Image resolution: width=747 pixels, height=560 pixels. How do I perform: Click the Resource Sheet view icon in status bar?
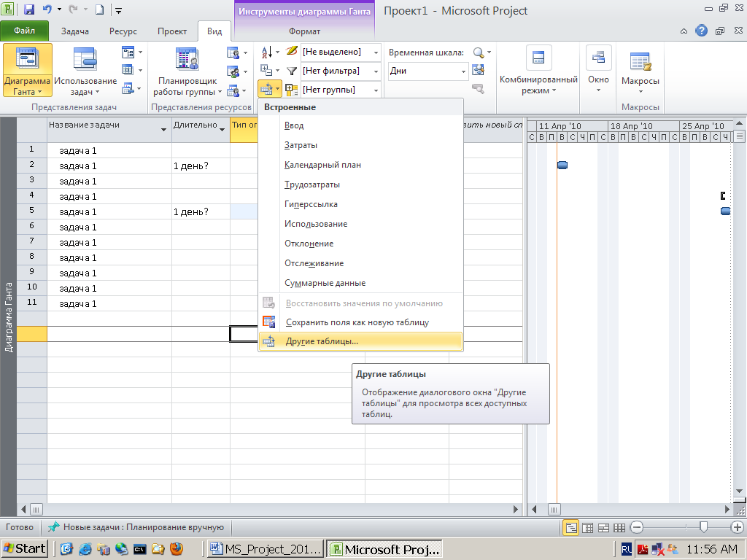pos(619,527)
